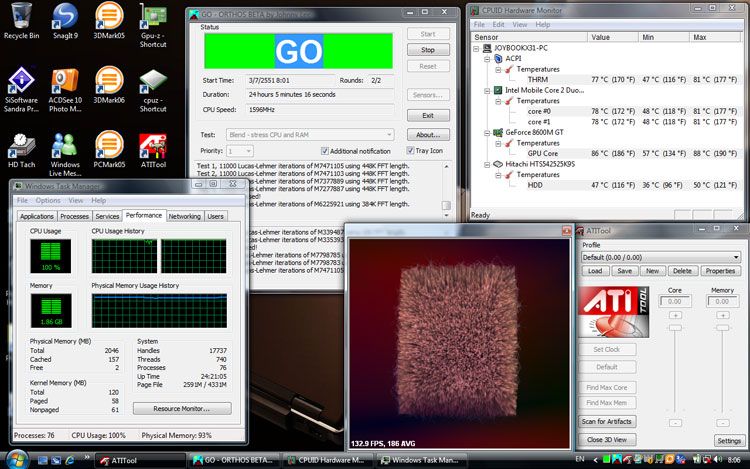Switch to the Networking tab
Screen dimensions: 750x469
pos(185,216)
